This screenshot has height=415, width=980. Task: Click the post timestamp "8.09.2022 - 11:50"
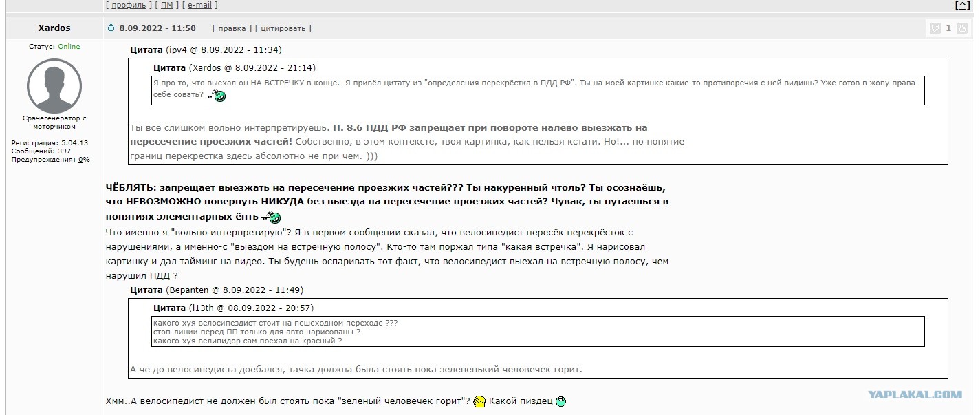coord(157,28)
